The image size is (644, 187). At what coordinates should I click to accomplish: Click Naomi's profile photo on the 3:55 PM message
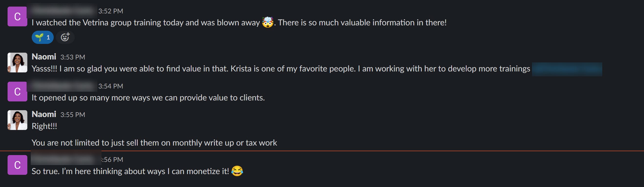[17, 120]
